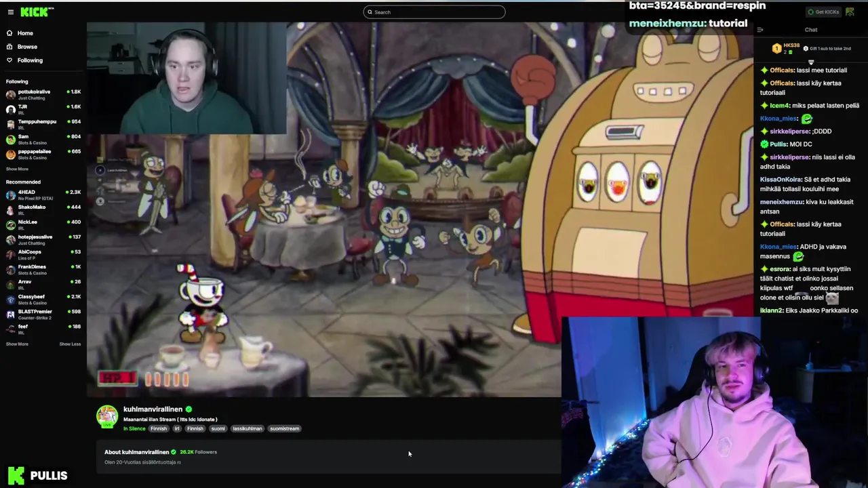The height and width of the screenshot is (488, 868).
Task: Select the lassikuhlman tag
Action: pyautogui.click(x=247, y=428)
